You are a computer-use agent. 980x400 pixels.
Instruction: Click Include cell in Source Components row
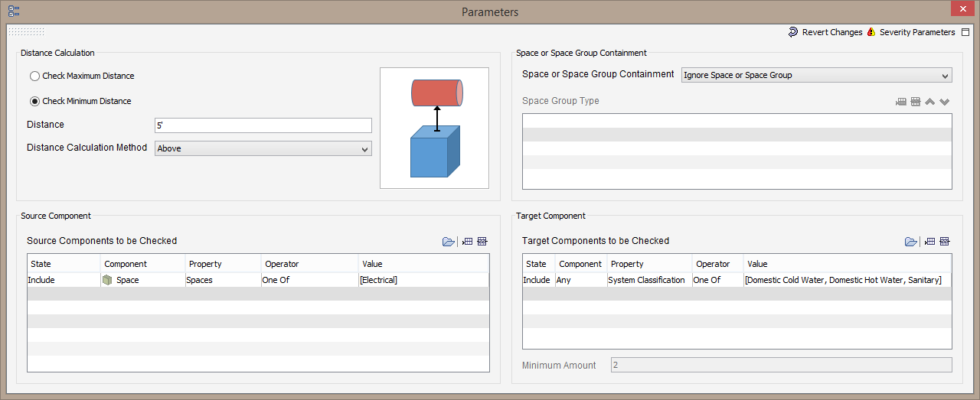[x=64, y=280]
